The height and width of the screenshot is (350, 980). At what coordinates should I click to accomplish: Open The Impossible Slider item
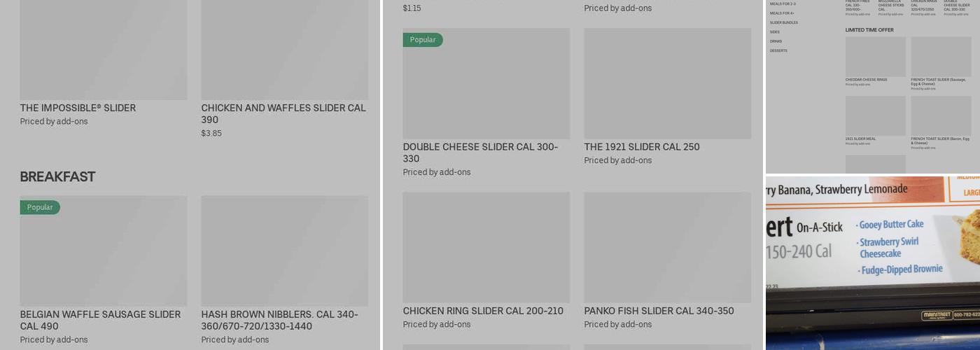point(78,108)
